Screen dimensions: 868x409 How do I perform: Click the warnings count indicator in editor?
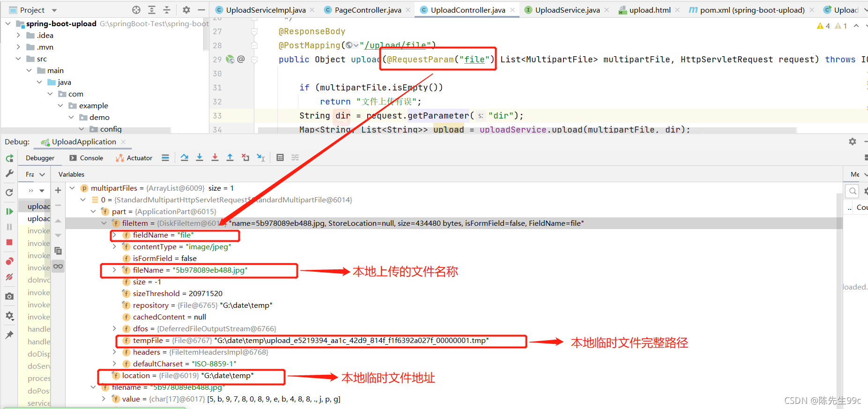823,26
